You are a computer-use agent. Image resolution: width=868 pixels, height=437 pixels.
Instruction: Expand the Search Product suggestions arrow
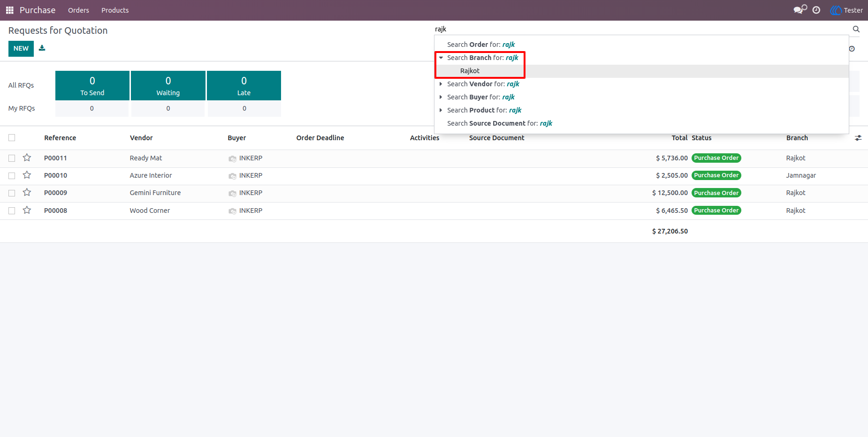click(x=441, y=110)
